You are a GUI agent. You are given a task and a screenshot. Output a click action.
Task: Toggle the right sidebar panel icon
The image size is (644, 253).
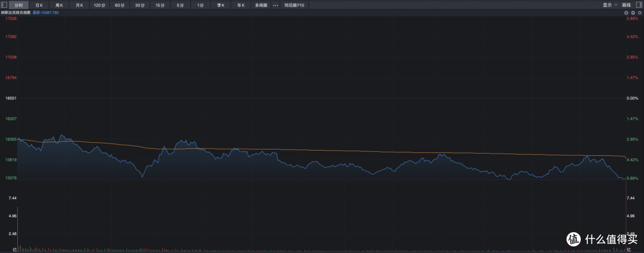pyautogui.click(x=639, y=5)
